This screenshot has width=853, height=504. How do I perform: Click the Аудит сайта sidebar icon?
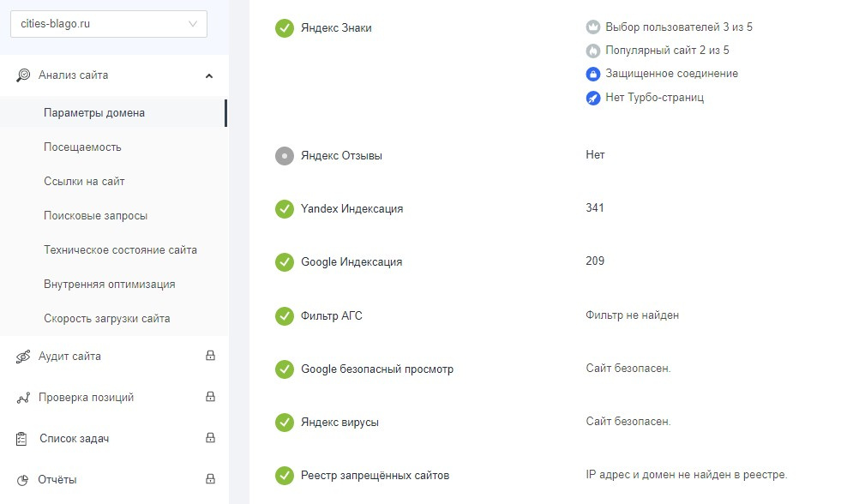[x=23, y=357]
